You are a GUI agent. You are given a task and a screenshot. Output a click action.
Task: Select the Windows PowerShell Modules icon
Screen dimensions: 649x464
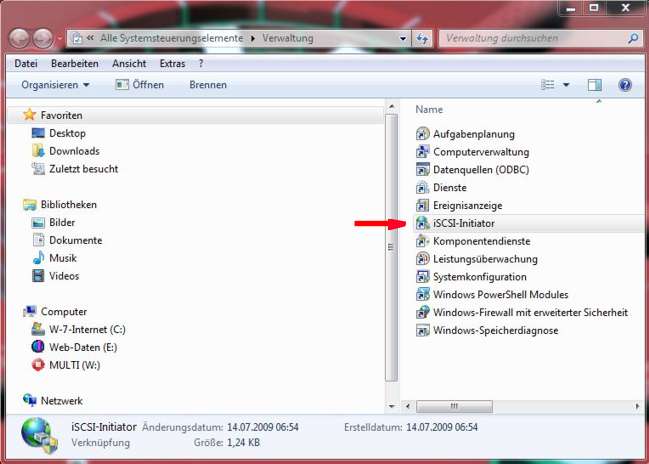423,294
